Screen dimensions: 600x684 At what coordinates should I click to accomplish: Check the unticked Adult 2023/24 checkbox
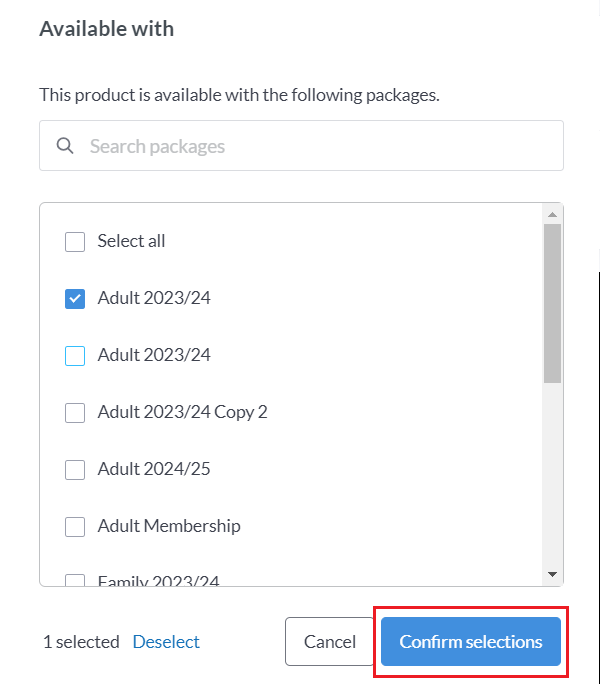(x=75, y=355)
